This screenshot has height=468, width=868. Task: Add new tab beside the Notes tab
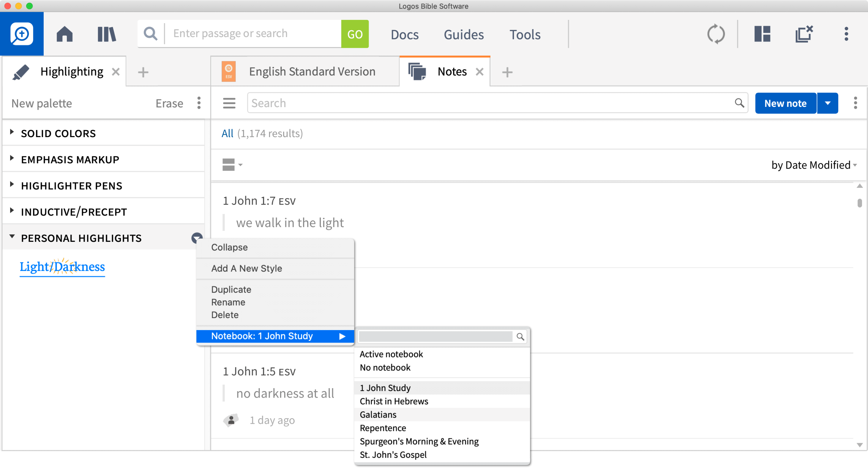[x=507, y=72]
